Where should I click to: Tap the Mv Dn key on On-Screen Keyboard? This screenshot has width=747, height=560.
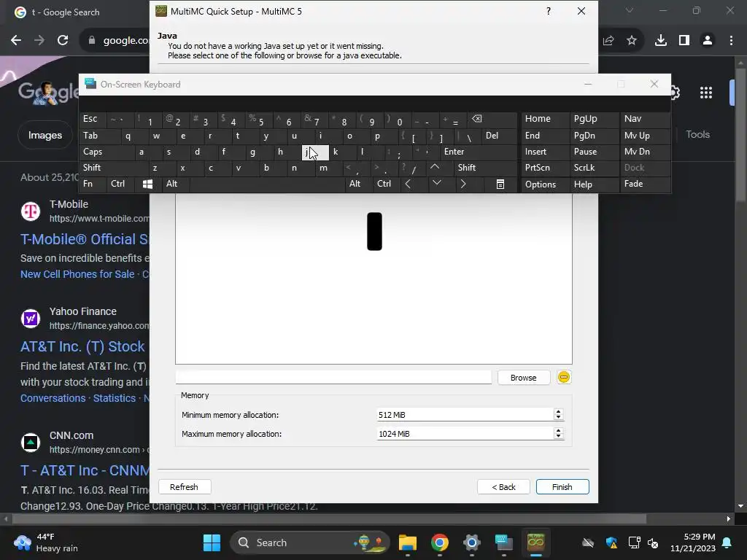point(644,152)
